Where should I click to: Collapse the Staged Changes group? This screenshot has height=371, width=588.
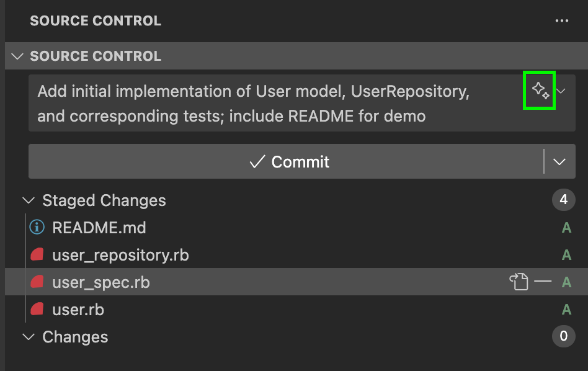click(29, 200)
